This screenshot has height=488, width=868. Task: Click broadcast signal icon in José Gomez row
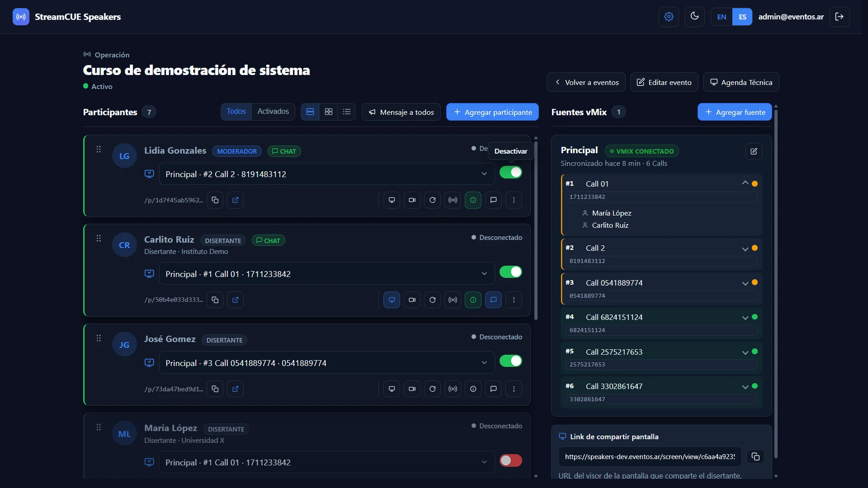click(x=453, y=389)
